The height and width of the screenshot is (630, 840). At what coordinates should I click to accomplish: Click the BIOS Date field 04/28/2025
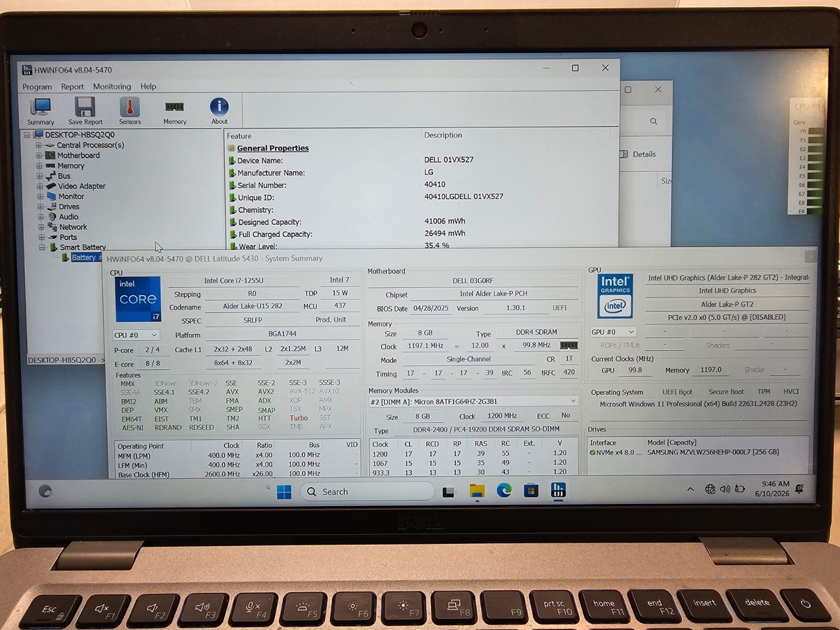pyautogui.click(x=431, y=308)
